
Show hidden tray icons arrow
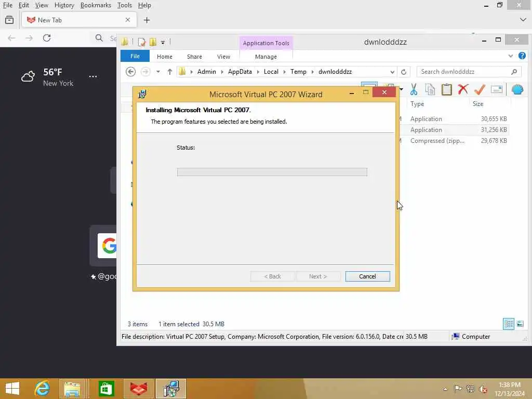445,389
